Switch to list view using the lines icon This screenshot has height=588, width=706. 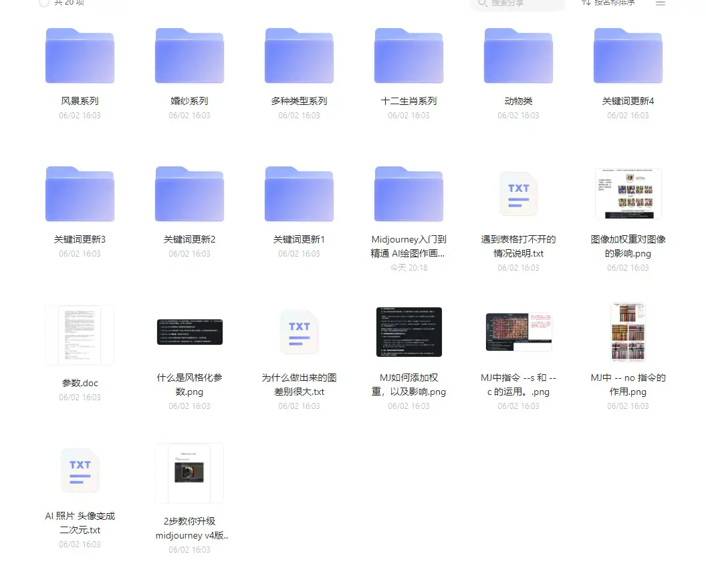coord(661,3)
